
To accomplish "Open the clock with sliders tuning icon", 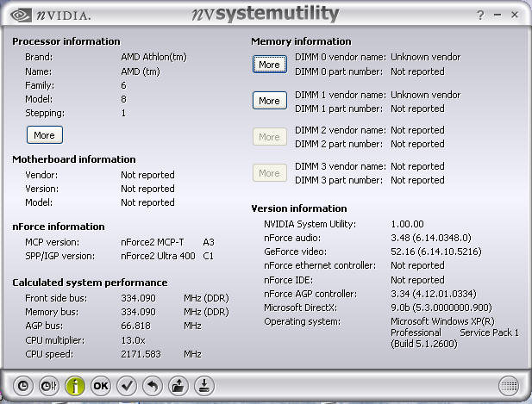I will click(x=49, y=386).
